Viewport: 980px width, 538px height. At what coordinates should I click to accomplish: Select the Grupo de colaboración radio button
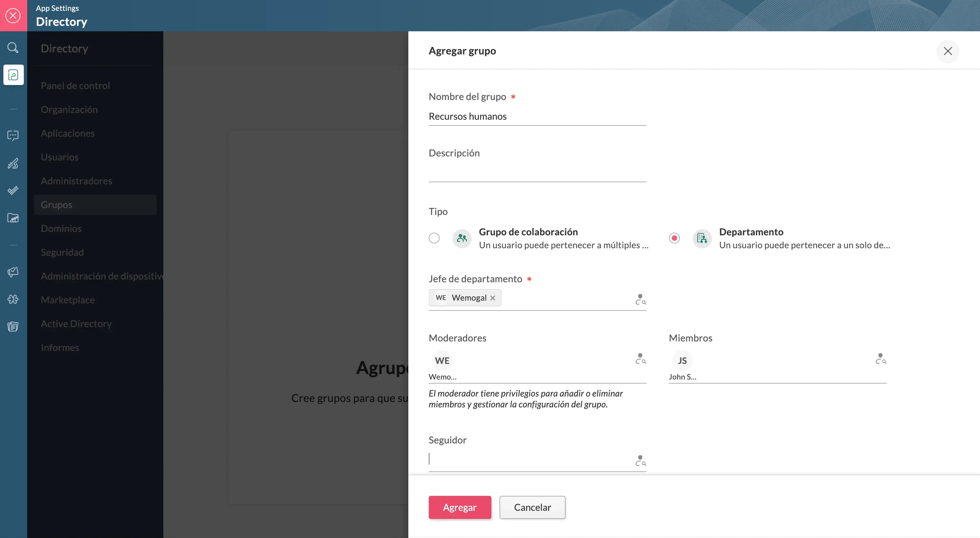click(x=434, y=238)
